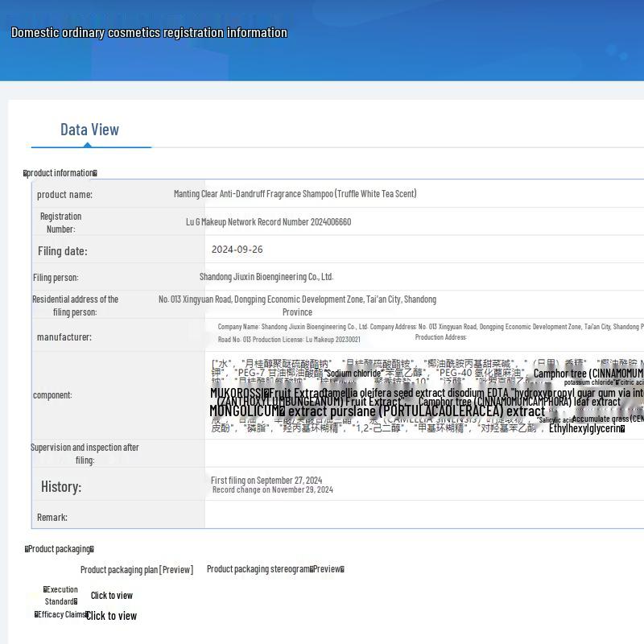Viewport: 644px width, 644px height.
Task: Click the filing person Shandong Jiuxin Bioengineering
Action: [x=266, y=277]
